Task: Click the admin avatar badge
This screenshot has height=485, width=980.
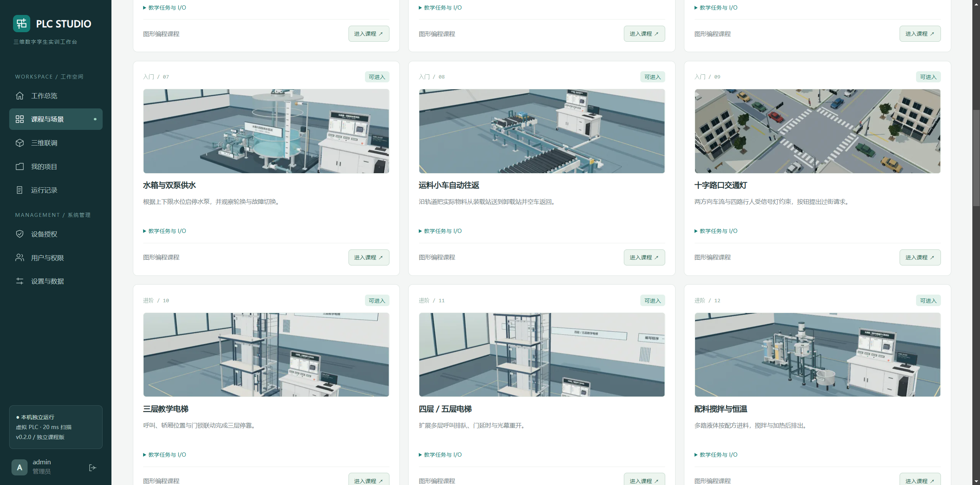Action: pyautogui.click(x=20, y=467)
